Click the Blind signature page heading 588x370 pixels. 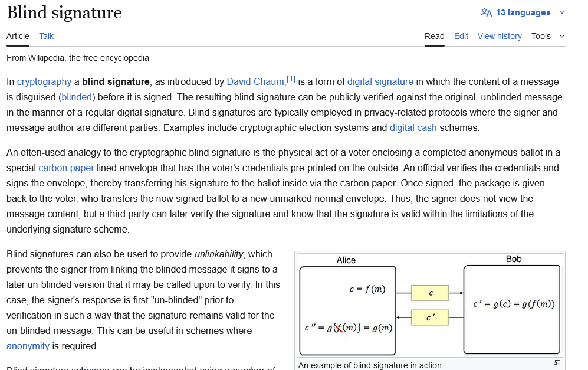64,12
